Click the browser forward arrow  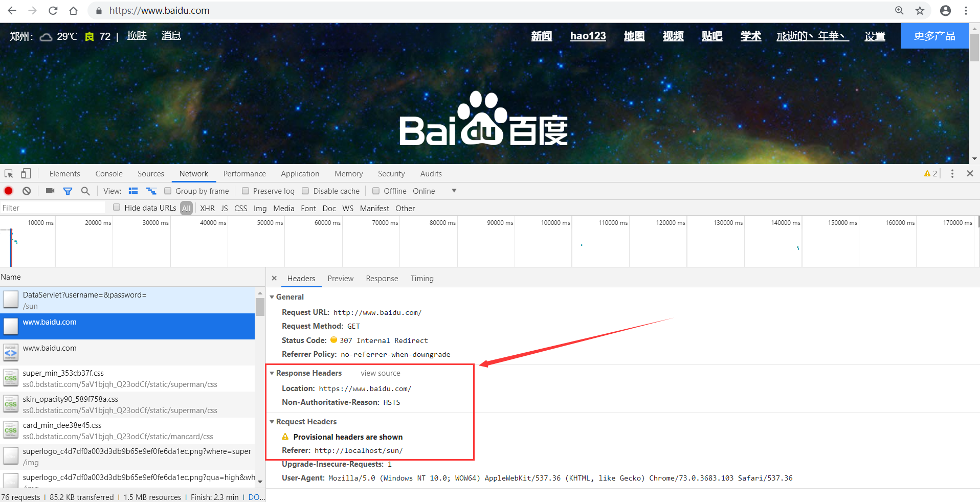click(x=32, y=11)
